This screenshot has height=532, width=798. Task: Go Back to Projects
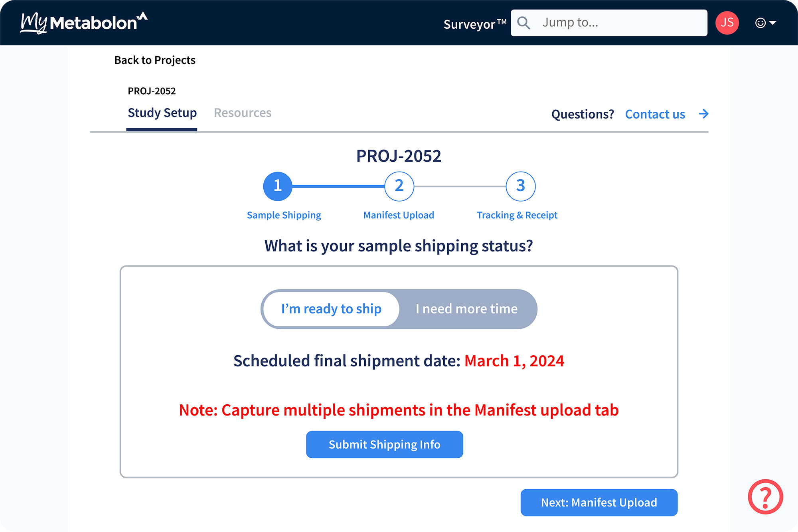point(155,60)
